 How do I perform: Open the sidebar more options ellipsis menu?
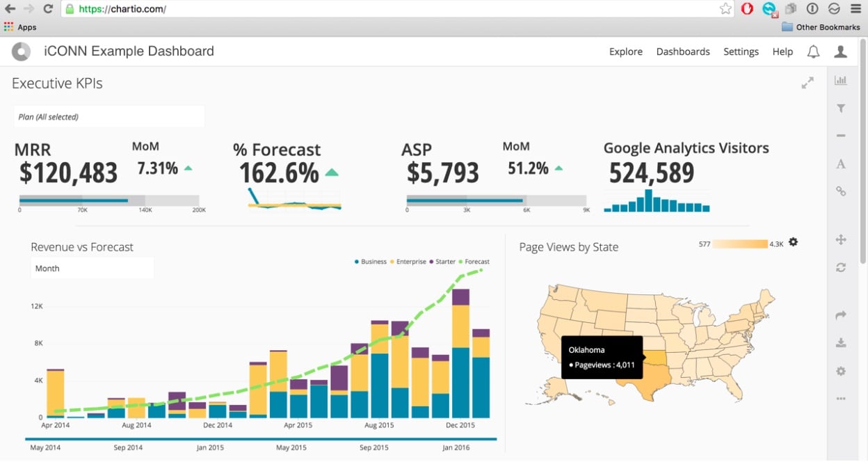tap(841, 399)
